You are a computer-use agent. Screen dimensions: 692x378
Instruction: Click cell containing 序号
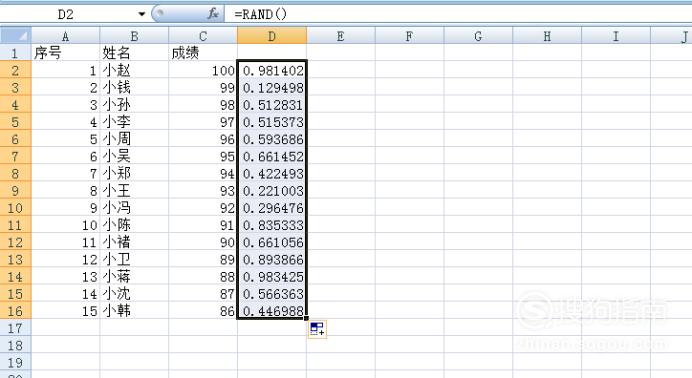pos(66,53)
